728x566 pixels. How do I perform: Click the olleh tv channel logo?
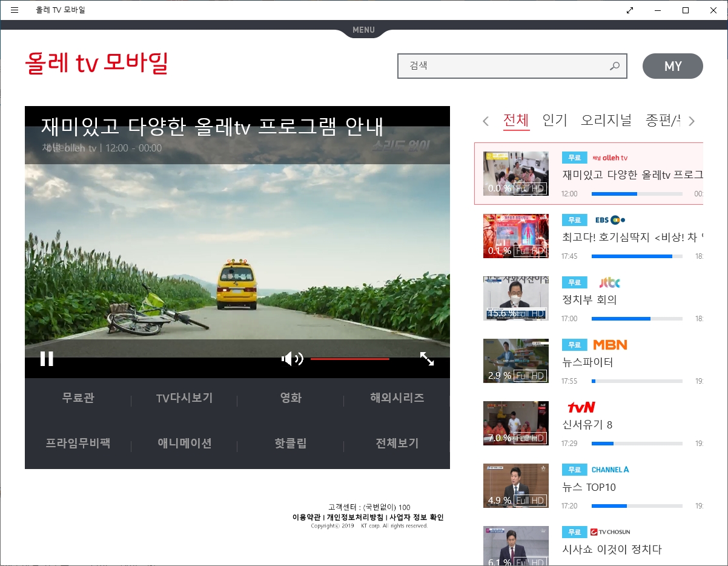(610, 158)
